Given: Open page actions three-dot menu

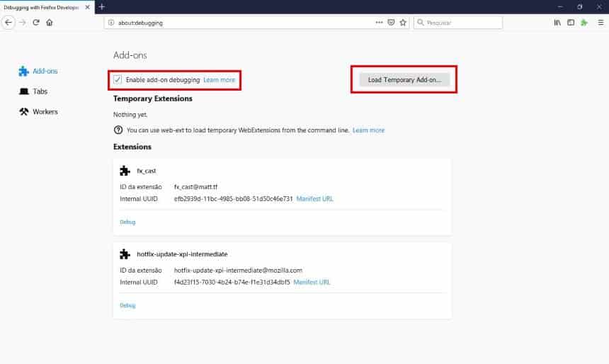Looking at the screenshot, I should 379,23.
